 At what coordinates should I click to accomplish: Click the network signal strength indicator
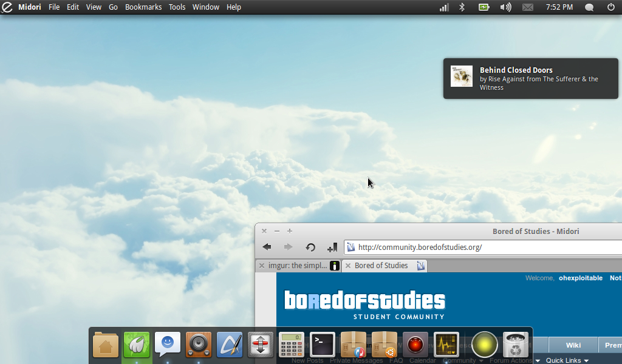tap(444, 7)
